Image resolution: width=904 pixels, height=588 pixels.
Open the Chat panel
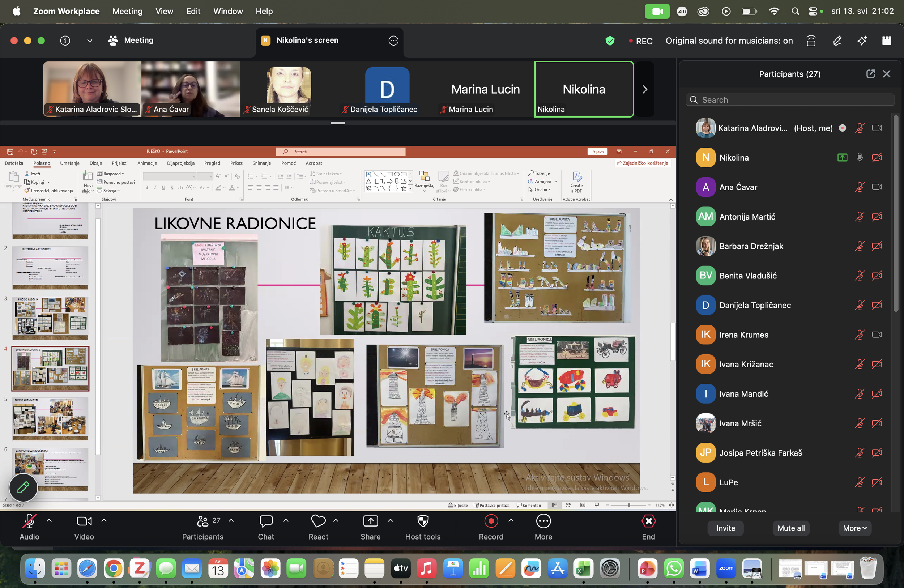point(266,527)
